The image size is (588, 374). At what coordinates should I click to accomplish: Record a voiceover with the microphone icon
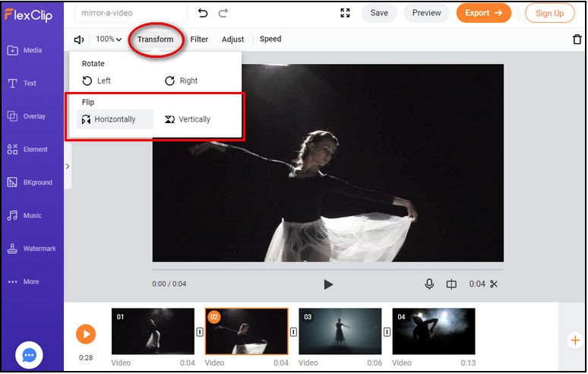429,284
